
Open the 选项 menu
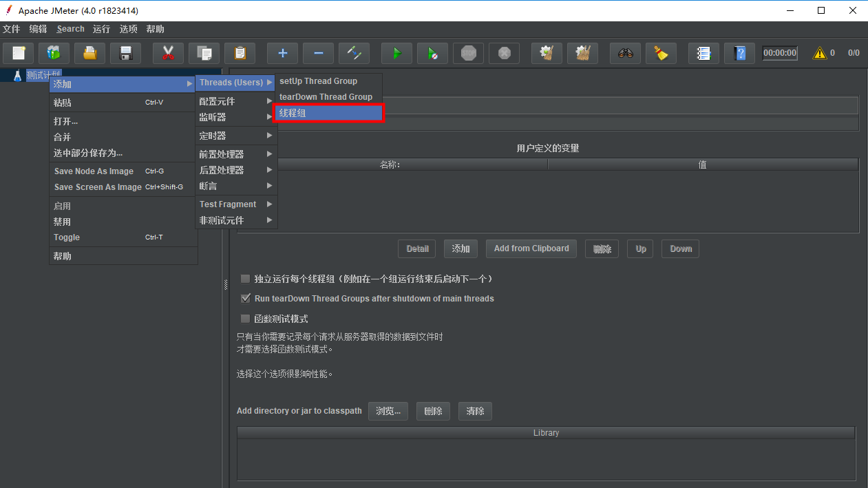point(129,29)
